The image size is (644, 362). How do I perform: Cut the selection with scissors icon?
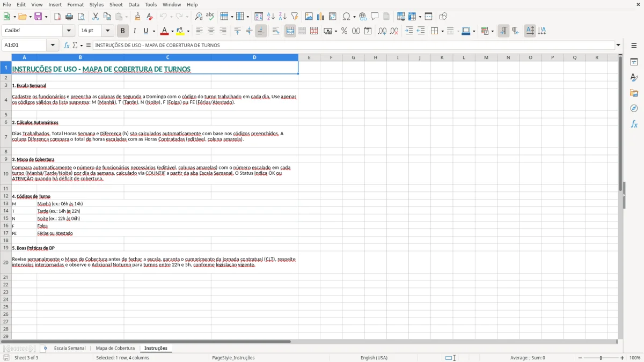click(96, 17)
